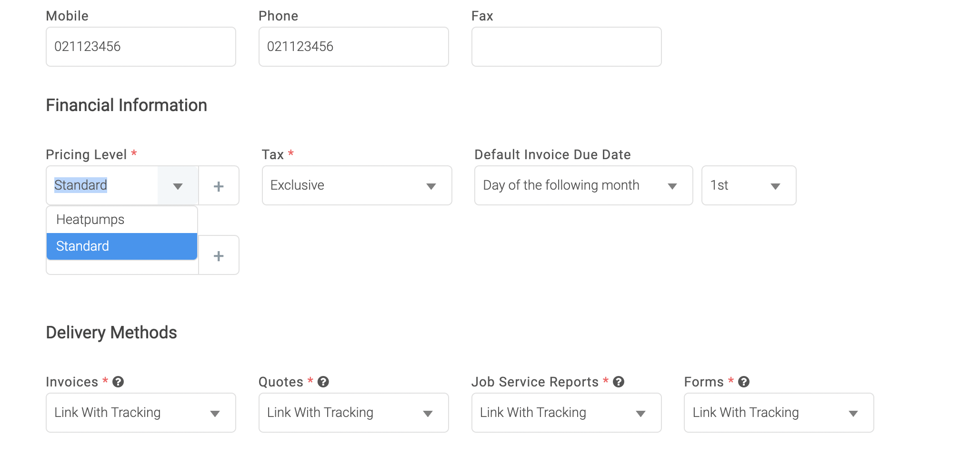The width and height of the screenshot is (980, 467).
Task: Click the plus icon below the Standard option
Action: click(219, 255)
